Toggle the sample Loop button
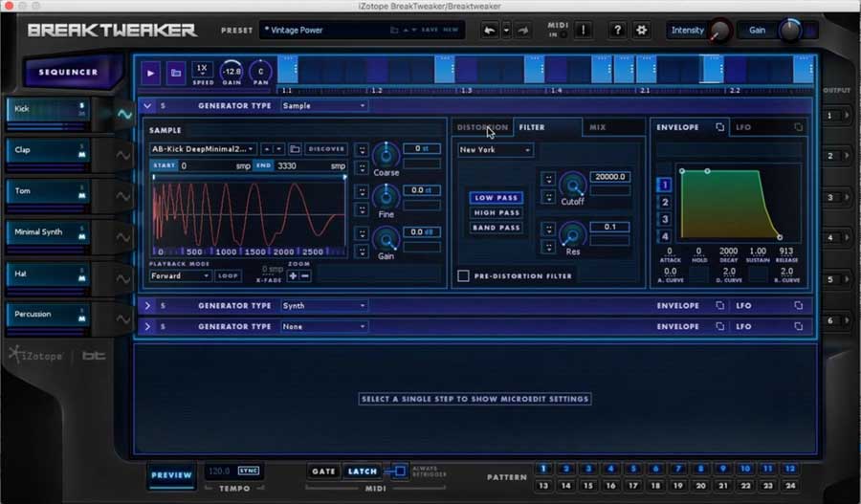Screen dimensions: 861x504 (x=228, y=275)
